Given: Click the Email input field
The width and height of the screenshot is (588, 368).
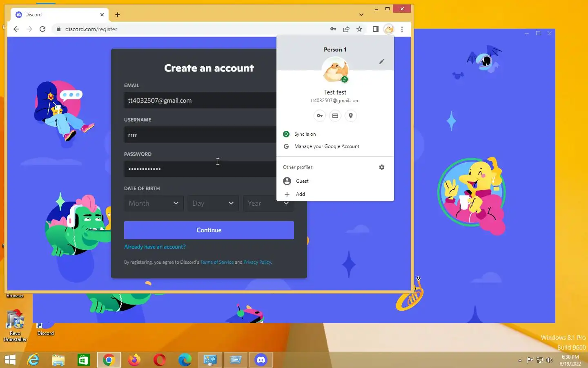Looking at the screenshot, I should click(x=200, y=100).
